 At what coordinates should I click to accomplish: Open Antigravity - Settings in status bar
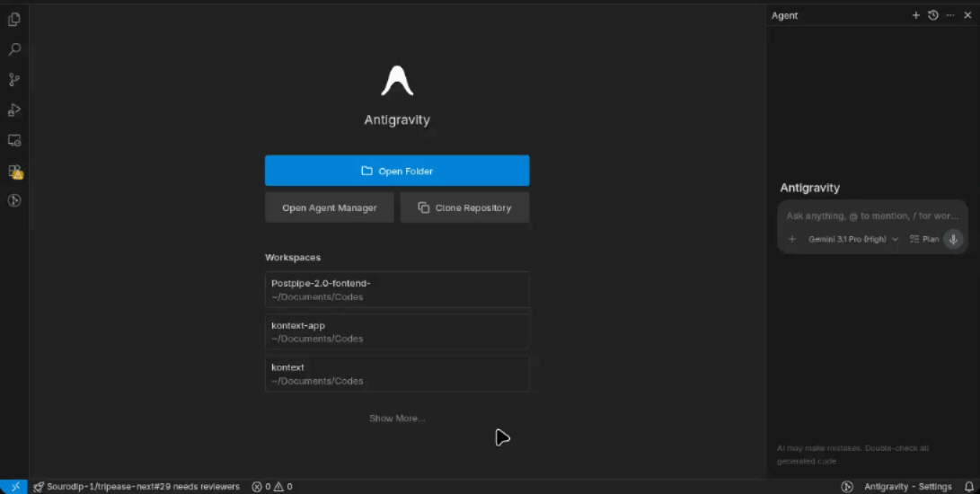point(907,487)
